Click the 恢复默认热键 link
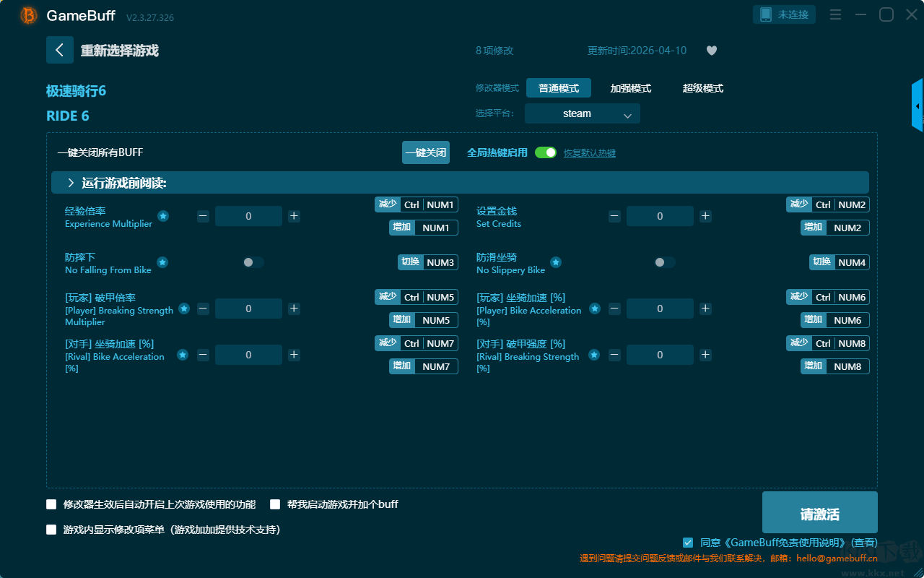Image resolution: width=924 pixels, height=578 pixels. [x=590, y=153]
